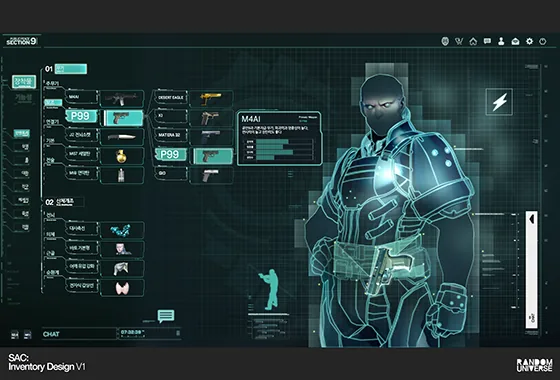Expand category node leading to M4A1 row

(52, 84)
